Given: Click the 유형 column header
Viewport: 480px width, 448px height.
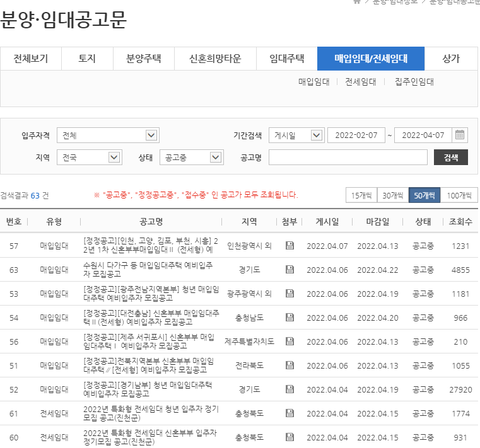Looking at the screenshot, I should click(x=54, y=221).
